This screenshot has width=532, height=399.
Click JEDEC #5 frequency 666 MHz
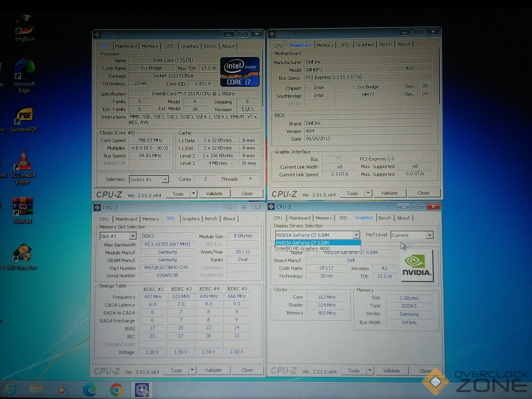tap(237, 296)
